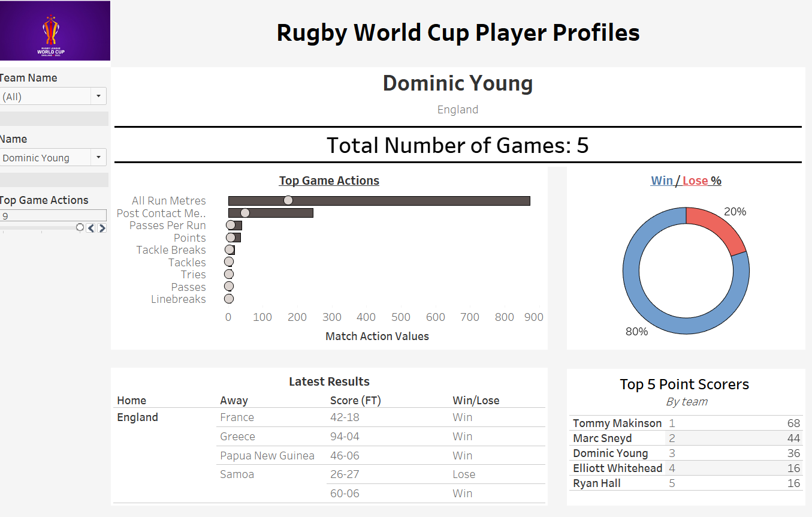812x517 pixels.
Task: Select the All Run Metres bar
Action: [419, 201]
